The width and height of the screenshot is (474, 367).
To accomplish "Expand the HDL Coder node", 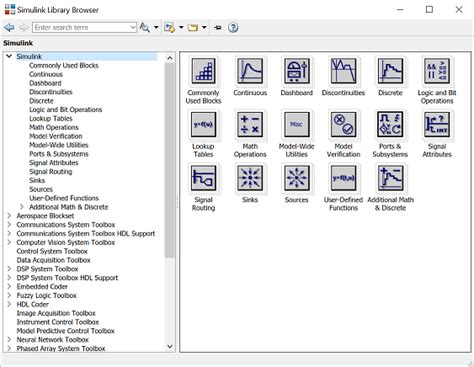I will click(x=9, y=304).
